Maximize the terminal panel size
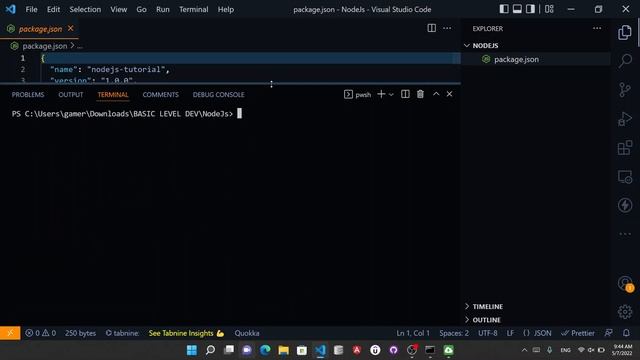The height and width of the screenshot is (360, 640). coord(436,94)
